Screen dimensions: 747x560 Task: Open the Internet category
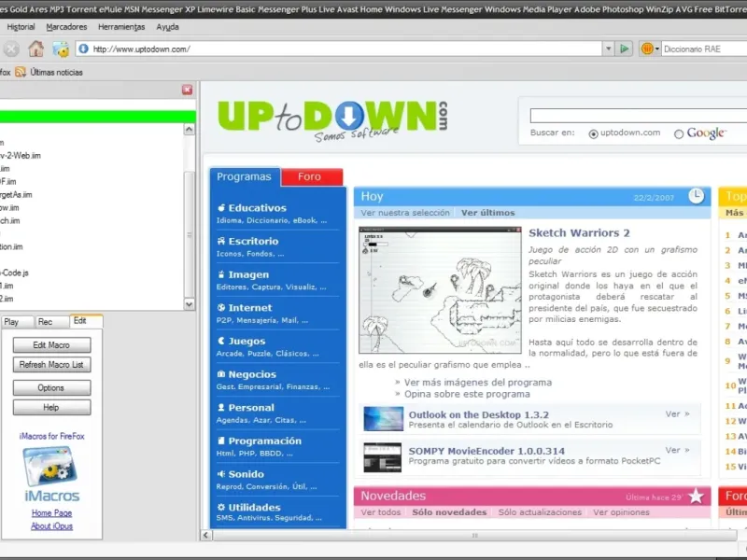click(x=249, y=308)
